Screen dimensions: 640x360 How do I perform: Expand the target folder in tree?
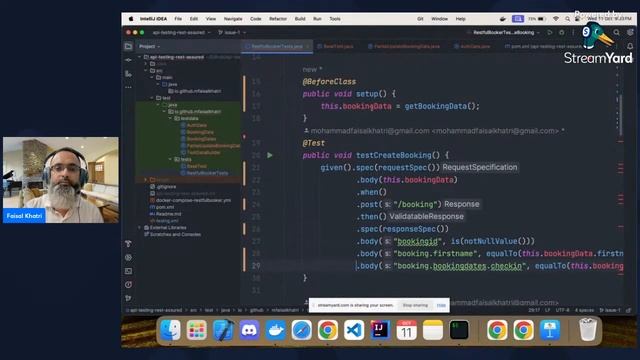(146, 180)
